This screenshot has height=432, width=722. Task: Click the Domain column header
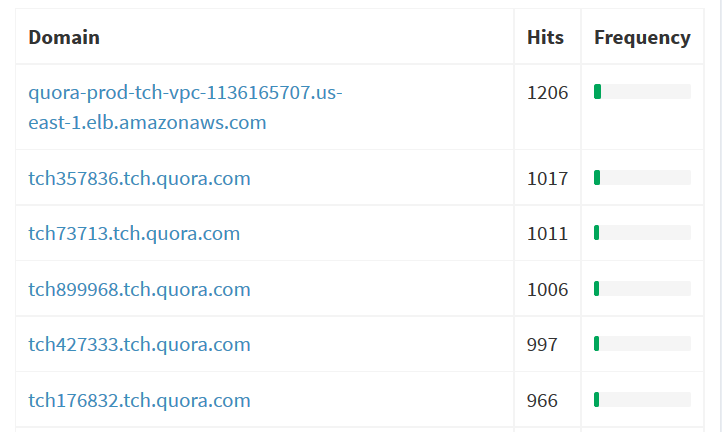(x=64, y=37)
